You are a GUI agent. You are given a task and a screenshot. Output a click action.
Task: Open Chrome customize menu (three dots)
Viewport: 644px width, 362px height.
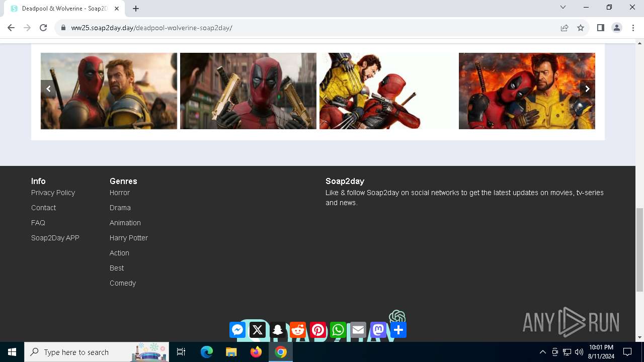click(x=632, y=28)
